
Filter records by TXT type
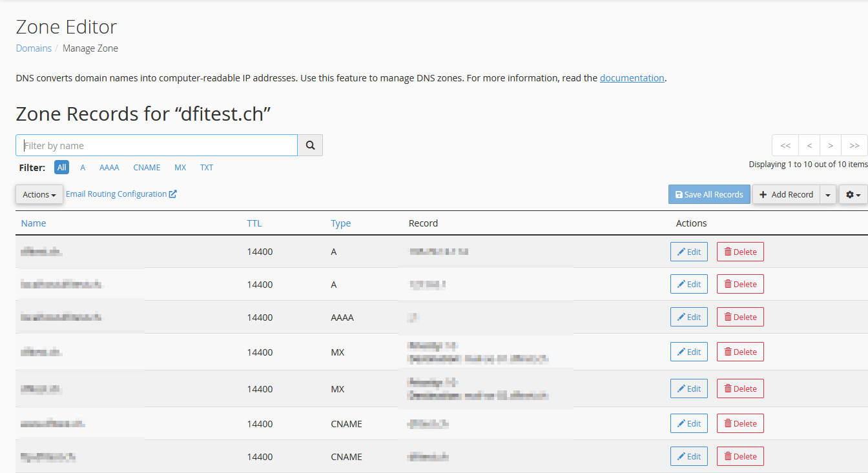[x=207, y=167]
